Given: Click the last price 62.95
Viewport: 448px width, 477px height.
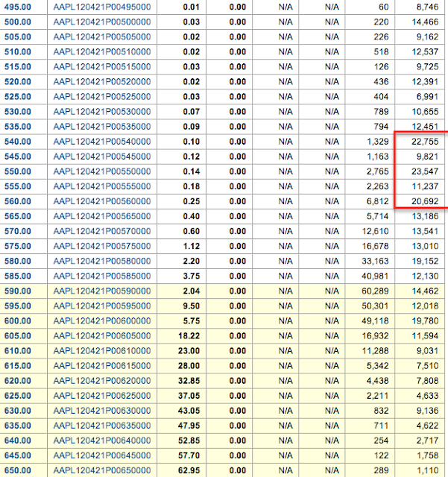Looking at the screenshot, I should tap(189, 470).
